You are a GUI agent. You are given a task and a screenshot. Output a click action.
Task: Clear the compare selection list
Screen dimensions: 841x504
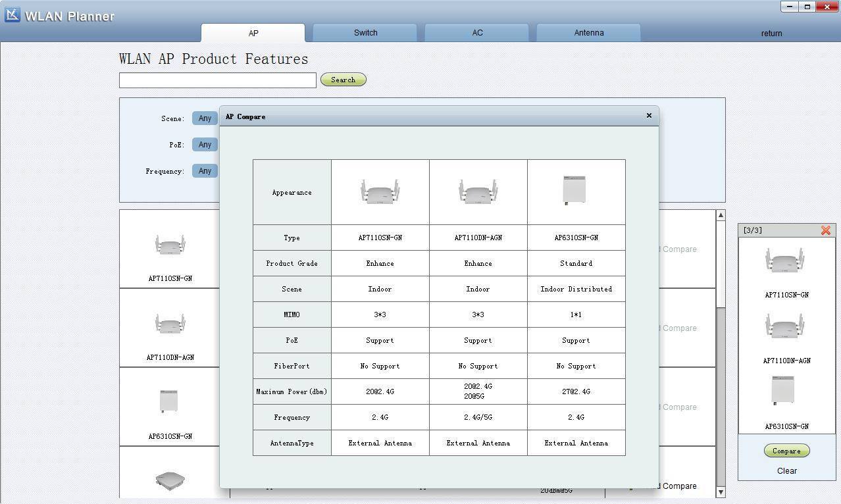(786, 470)
